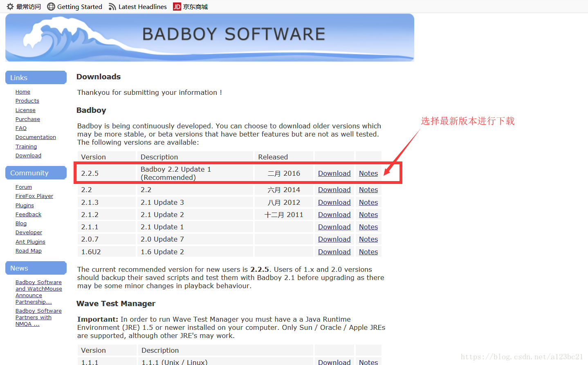The image size is (588, 365).
Task: Click the JD icon of 京东商城 bookmark
Action: click(x=177, y=7)
